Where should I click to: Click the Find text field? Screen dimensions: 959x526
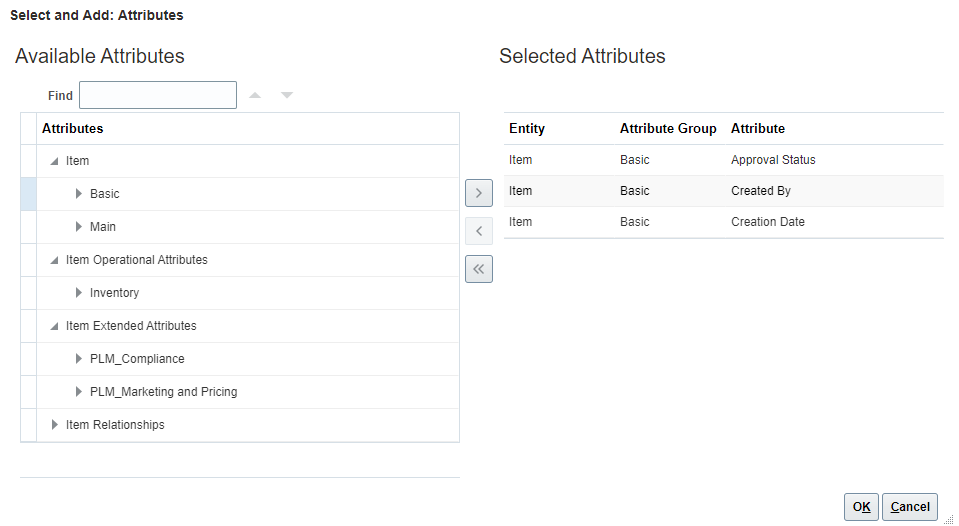tap(158, 95)
